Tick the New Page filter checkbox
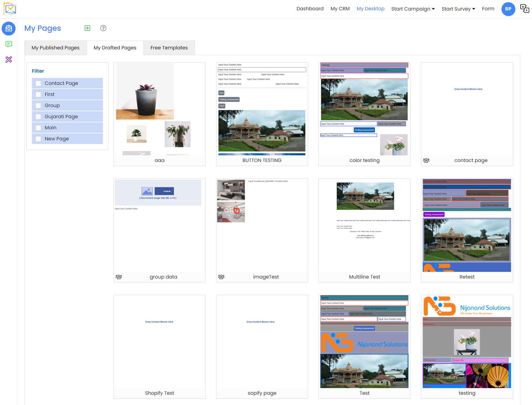 (39, 139)
